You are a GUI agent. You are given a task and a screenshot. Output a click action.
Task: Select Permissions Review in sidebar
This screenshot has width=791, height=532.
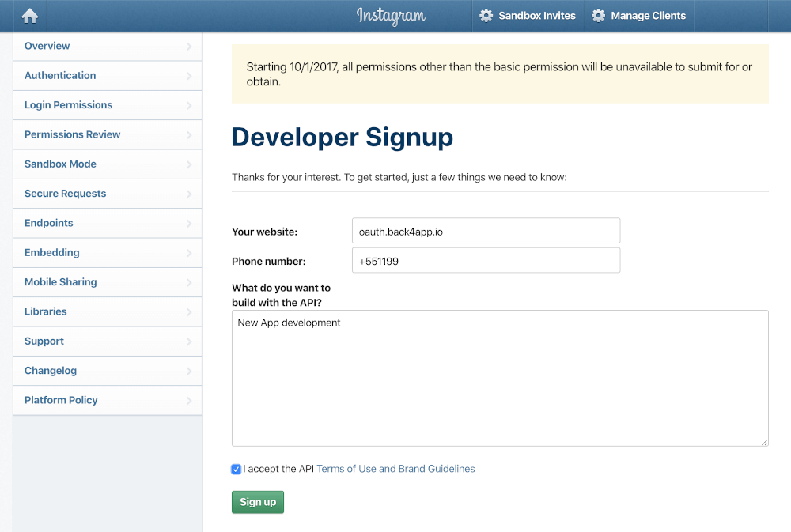click(x=108, y=134)
